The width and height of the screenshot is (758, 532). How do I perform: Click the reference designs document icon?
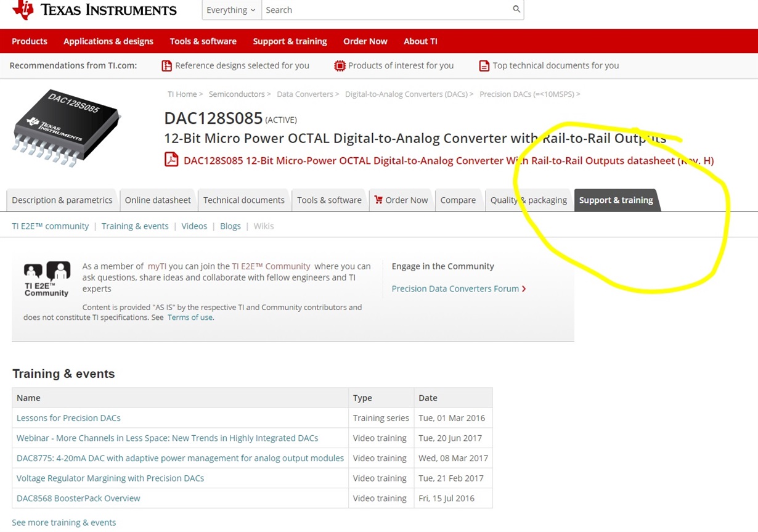pyautogui.click(x=166, y=65)
